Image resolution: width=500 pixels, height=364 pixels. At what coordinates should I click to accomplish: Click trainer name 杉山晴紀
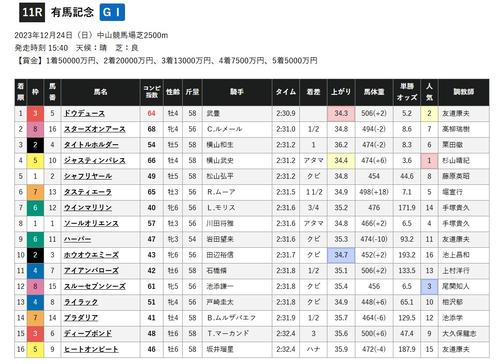tap(456, 161)
